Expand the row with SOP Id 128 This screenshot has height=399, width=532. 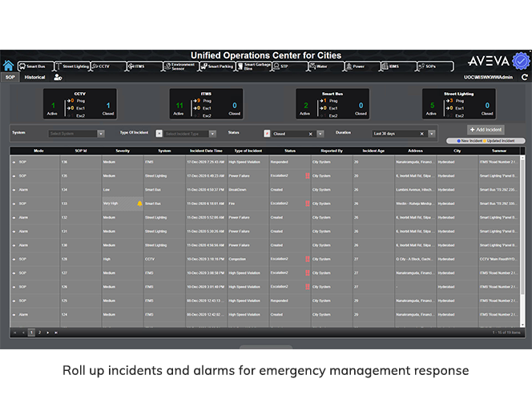14,260
